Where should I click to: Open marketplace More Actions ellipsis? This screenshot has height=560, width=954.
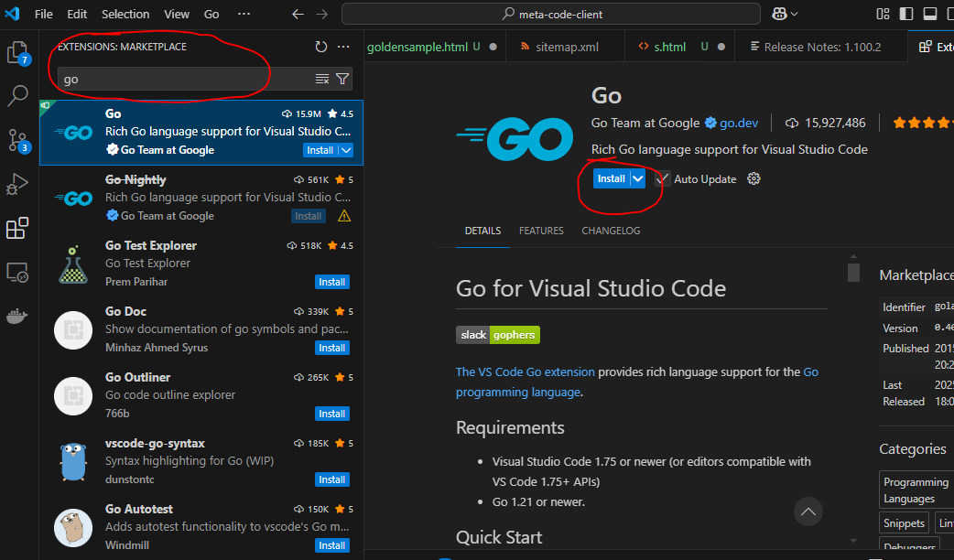(x=343, y=47)
